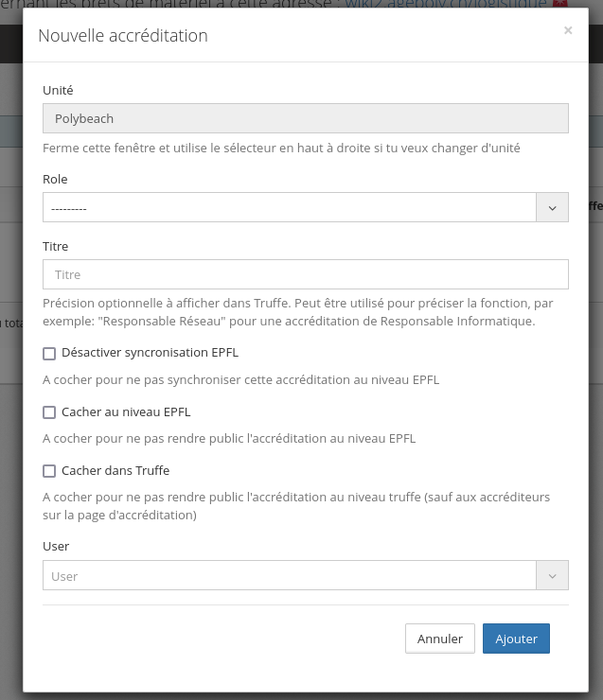This screenshot has width=603, height=700.
Task: Click the 'Unité' field label
Action: [x=58, y=90]
